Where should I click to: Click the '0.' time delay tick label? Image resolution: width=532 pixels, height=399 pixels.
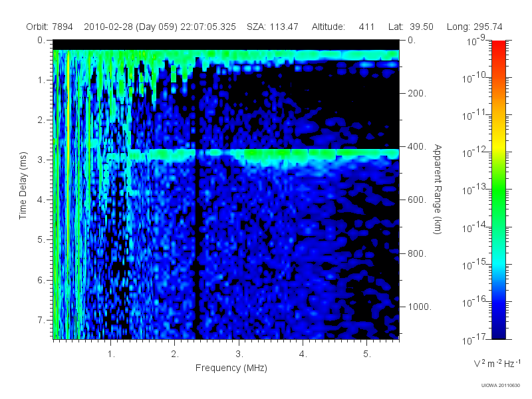coord(41,40)
